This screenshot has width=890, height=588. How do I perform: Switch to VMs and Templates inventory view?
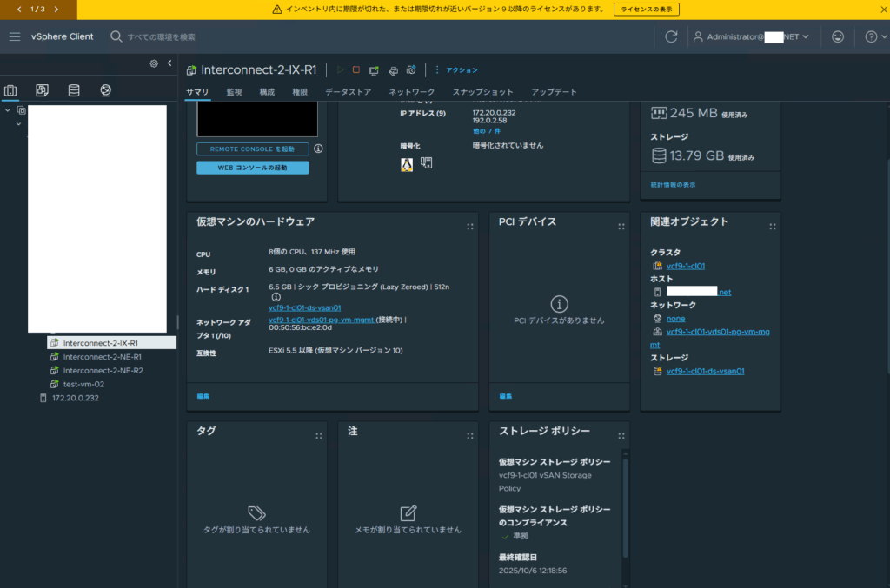[42, 90]
